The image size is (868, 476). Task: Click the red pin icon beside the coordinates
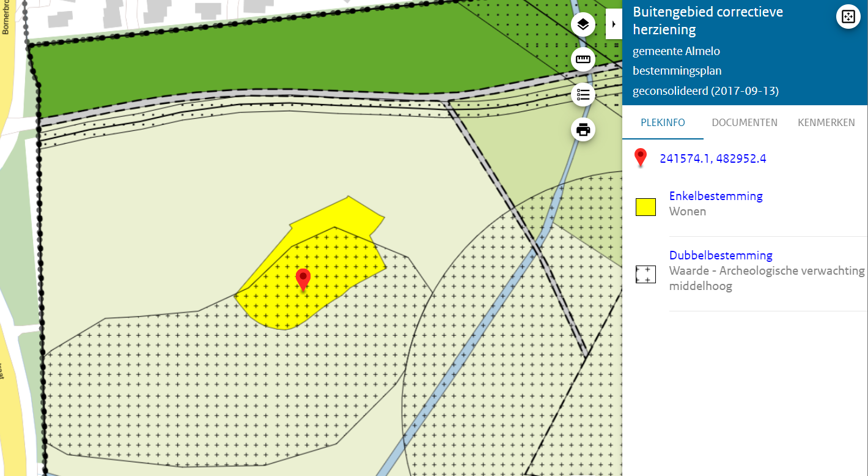pos(640,158)
